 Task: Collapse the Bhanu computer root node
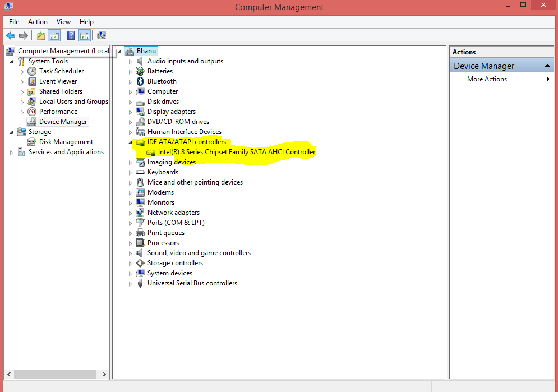click(119, 52)
